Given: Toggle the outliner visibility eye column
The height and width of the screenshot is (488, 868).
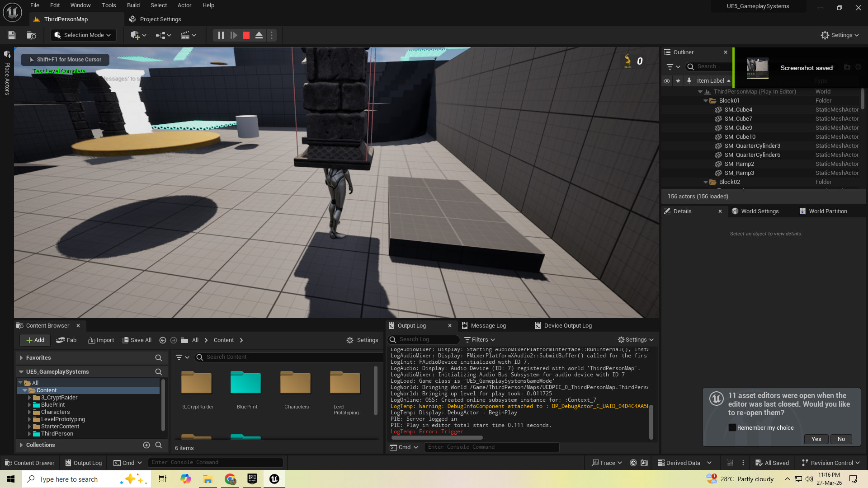Looking at the screenshot, I should coord(667,81).
